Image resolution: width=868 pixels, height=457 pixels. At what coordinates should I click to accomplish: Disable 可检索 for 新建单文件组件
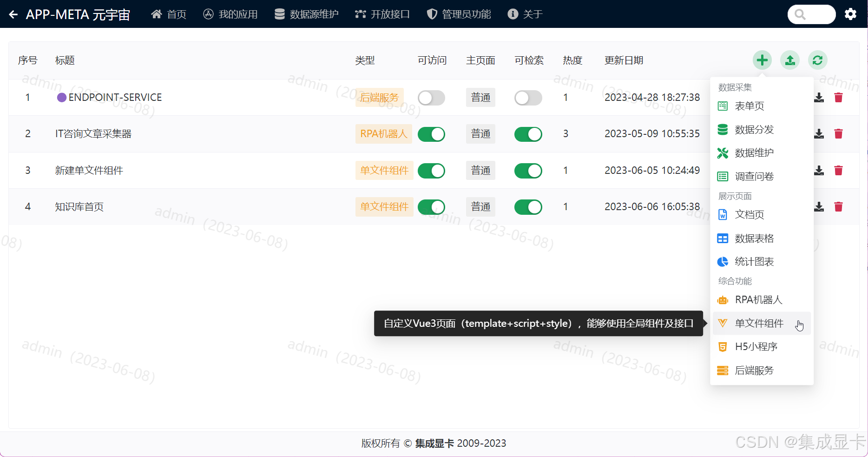click(x=528, y=171)
